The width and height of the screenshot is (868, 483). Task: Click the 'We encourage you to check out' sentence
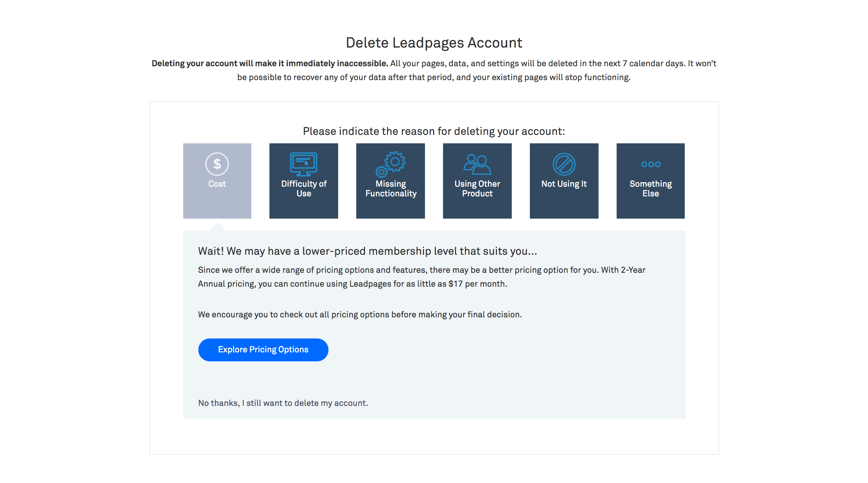pyautogui.click(x=360, y=314)
